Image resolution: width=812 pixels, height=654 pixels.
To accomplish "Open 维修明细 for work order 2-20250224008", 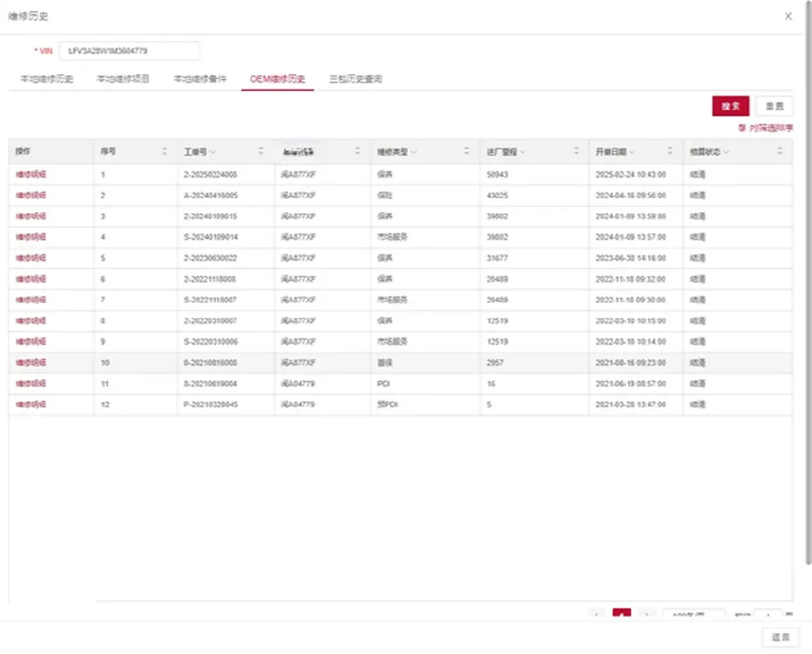I will point(31,175).
